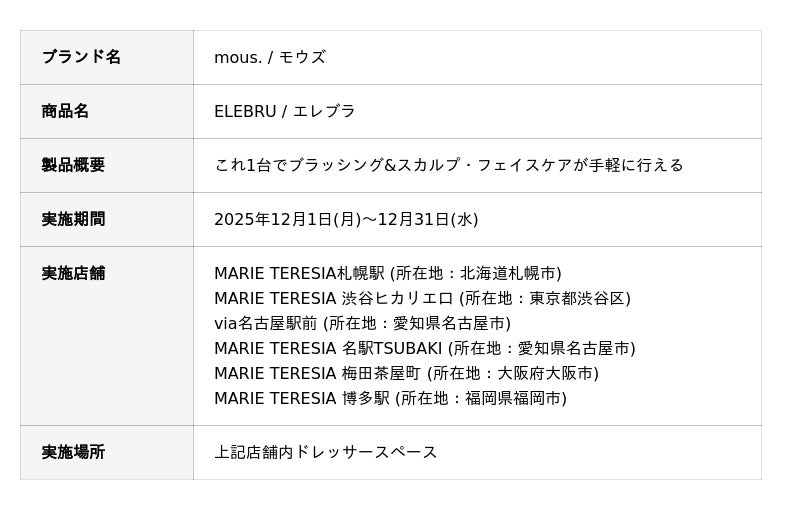Click the 実施店舗 label cell
The height and width of the screenshot is (510, 800).
point(73,273)
